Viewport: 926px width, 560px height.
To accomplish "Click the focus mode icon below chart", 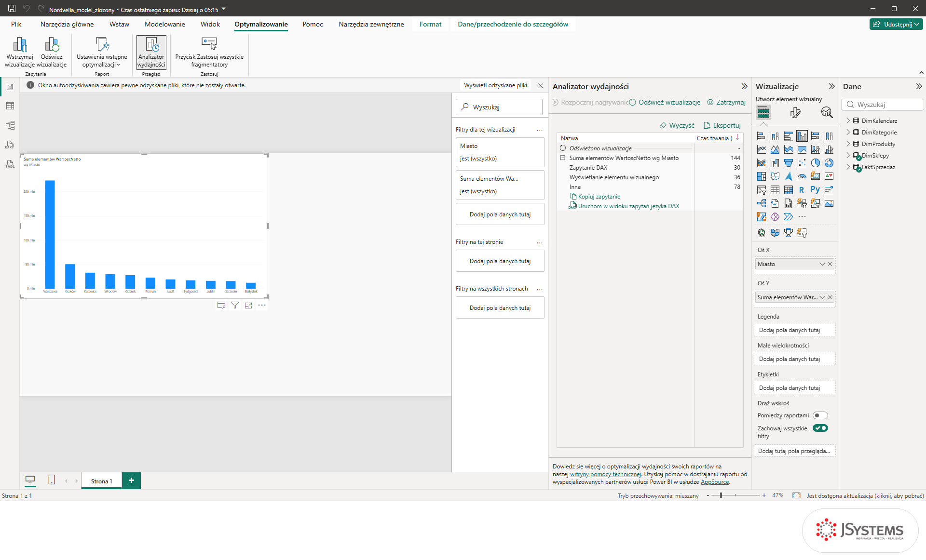I will point(248,305).
